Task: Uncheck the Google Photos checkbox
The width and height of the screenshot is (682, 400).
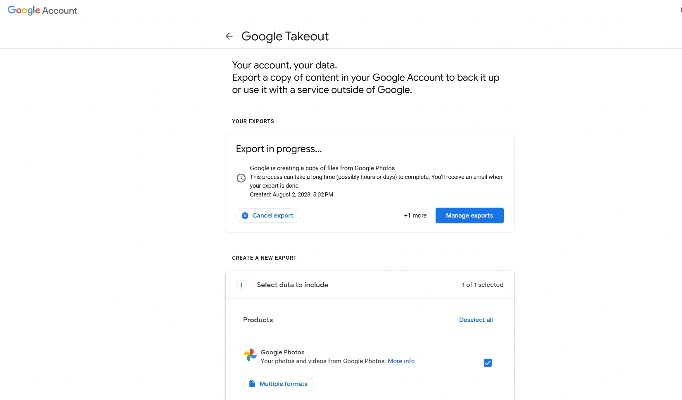Action: click(x=487, y=362)
